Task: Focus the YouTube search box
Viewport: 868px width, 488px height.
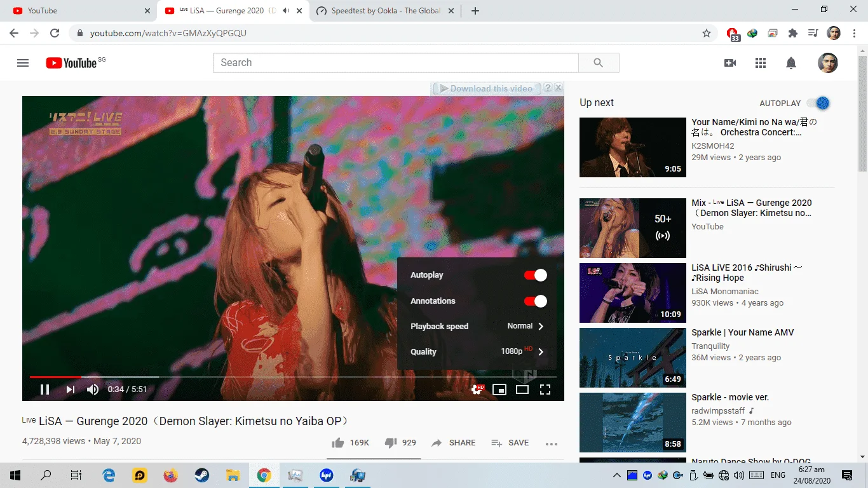Action: (x=395, y=63)
